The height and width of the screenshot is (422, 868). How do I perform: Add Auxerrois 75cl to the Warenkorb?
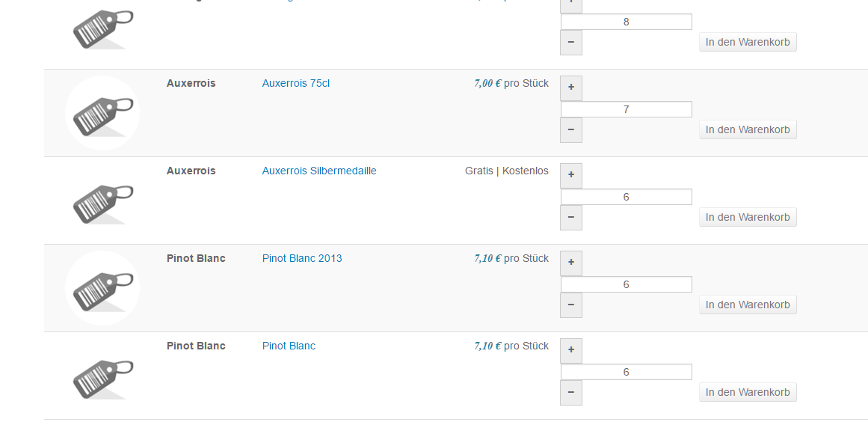tap(748, 129)
